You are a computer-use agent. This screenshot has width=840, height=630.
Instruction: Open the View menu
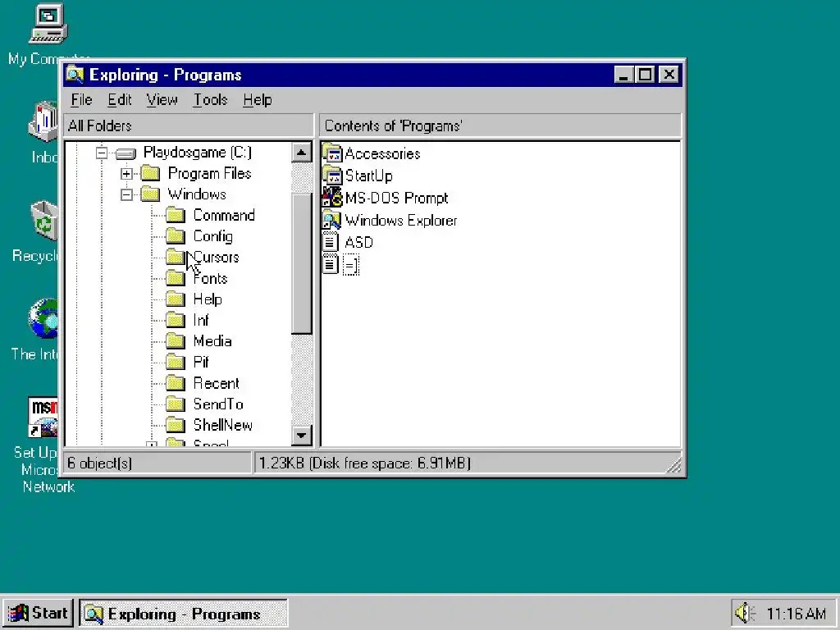pyautogui.click(x=162, y=99)
